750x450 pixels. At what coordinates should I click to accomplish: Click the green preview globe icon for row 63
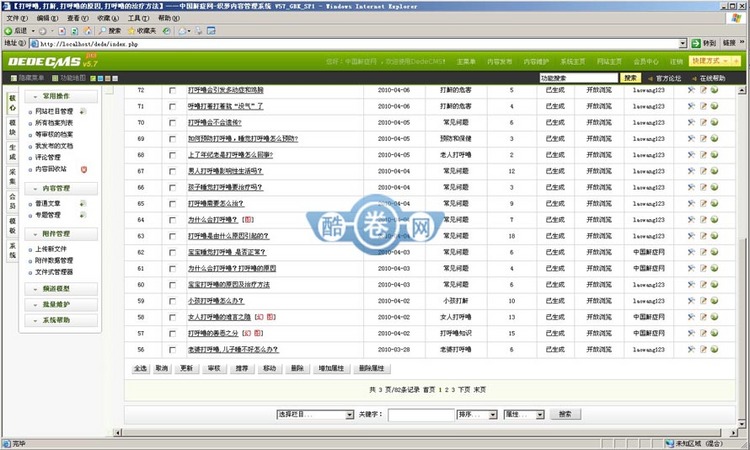pos(714,236)
